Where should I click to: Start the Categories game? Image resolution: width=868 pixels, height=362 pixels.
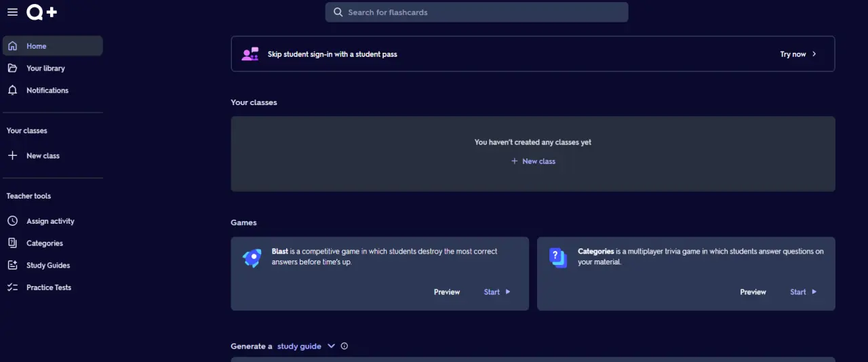(x=804, y=292)
